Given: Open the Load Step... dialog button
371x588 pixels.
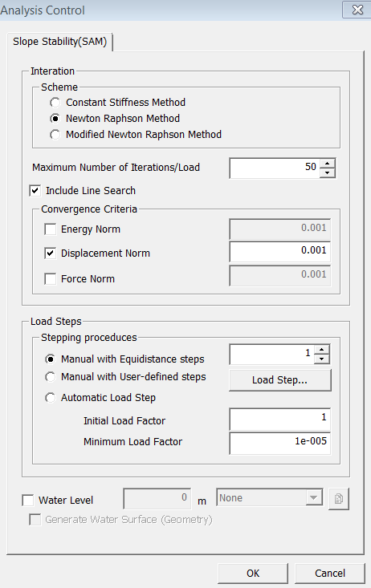Looking at the screenshot, I should [x=279, y=380].
